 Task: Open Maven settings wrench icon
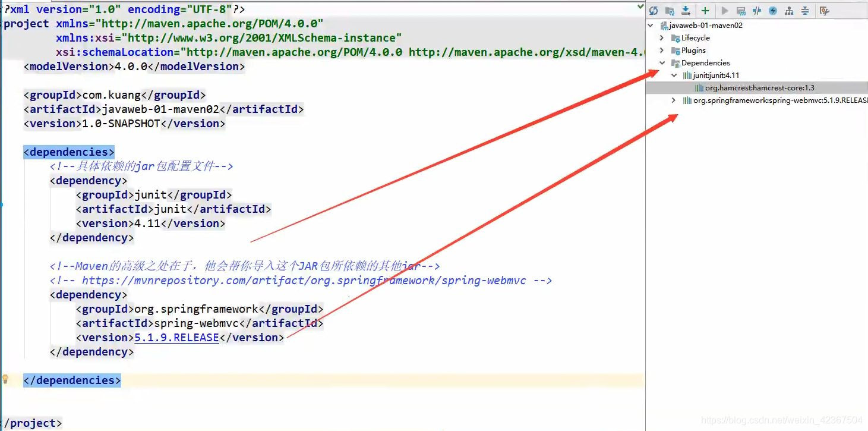(x=825, y=11)
